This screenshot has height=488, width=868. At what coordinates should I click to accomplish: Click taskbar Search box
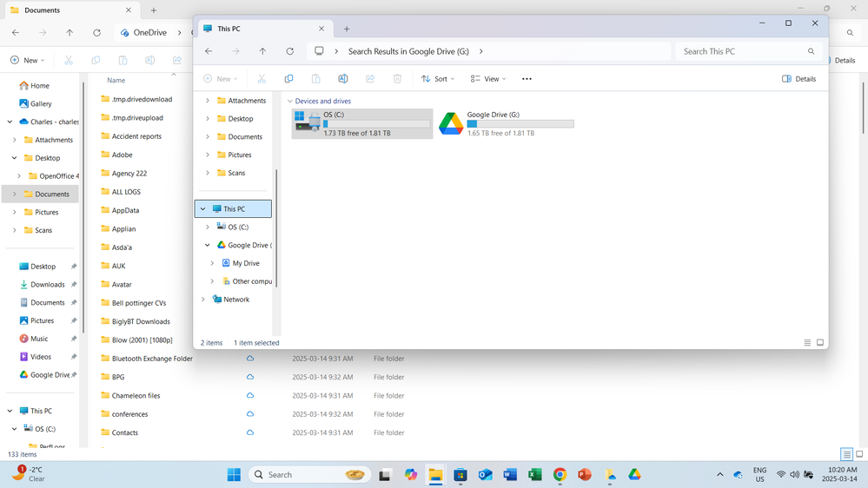309,475
